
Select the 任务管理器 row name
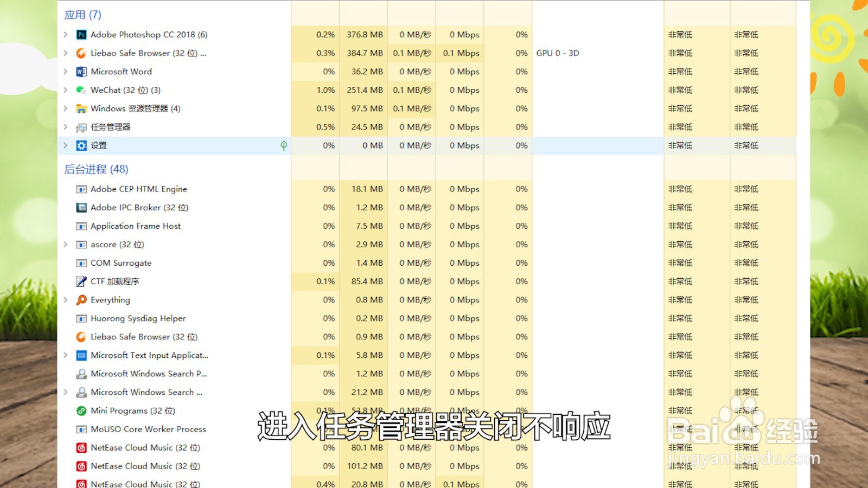coord(111,127)
